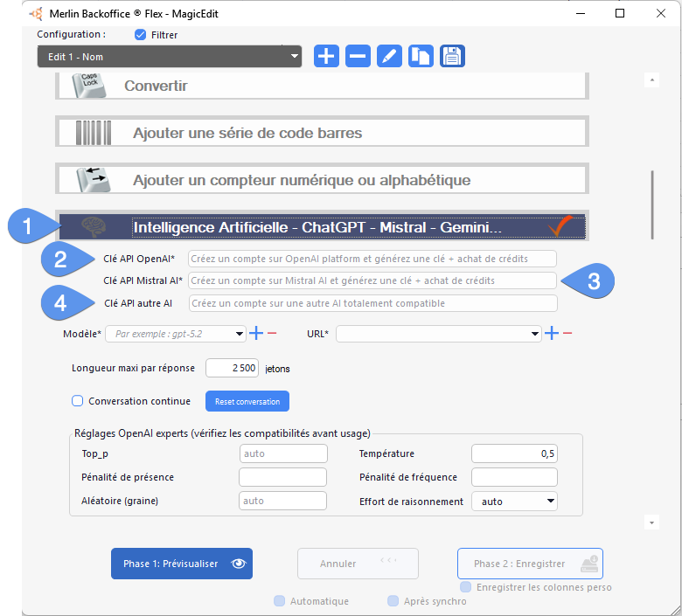The image size is (682, 616).
Task: Open the Convertir section
Action: coord(322,86)
